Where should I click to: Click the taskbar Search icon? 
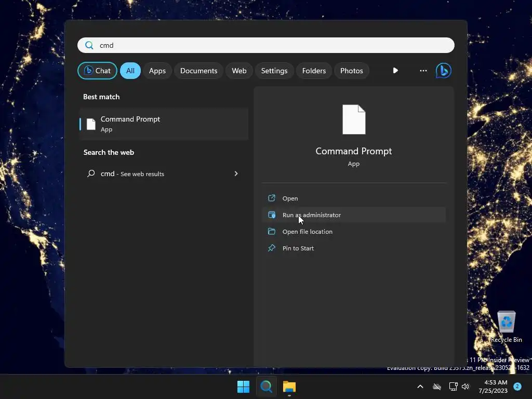[267, 387]
